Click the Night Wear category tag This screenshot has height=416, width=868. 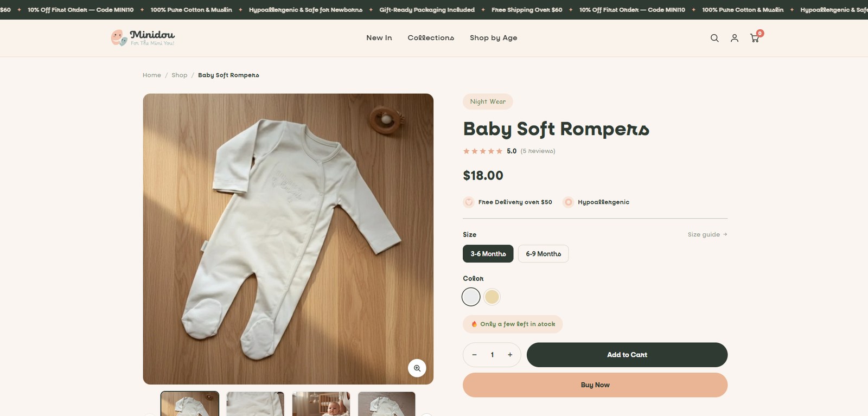[488, 101]
